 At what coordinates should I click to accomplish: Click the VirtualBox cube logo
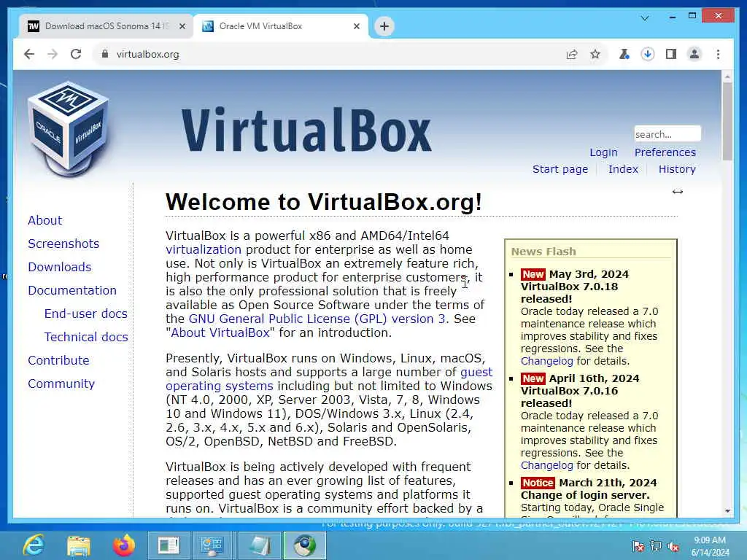(68, 128)
